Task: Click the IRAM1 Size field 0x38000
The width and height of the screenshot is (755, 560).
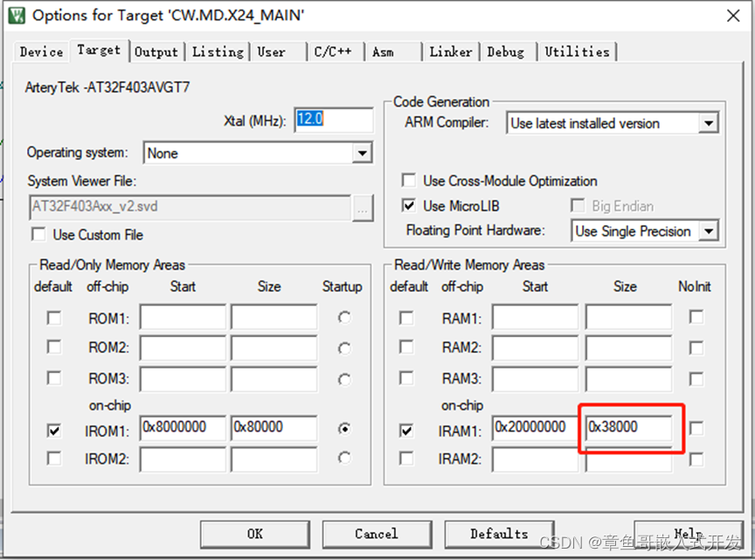Action: click(628, 427)
